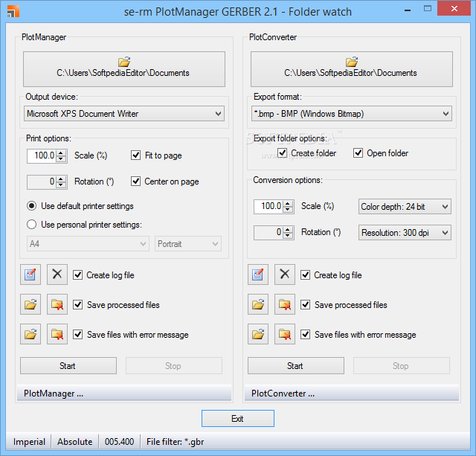Image resolution: width=476 pixels, height=456 pixels.
Task: Toggle Center on page checkbox
Action: (135, 182)
